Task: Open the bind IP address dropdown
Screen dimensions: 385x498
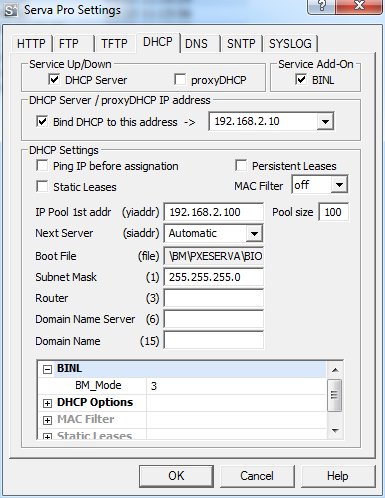Action: tap(325, 121)
